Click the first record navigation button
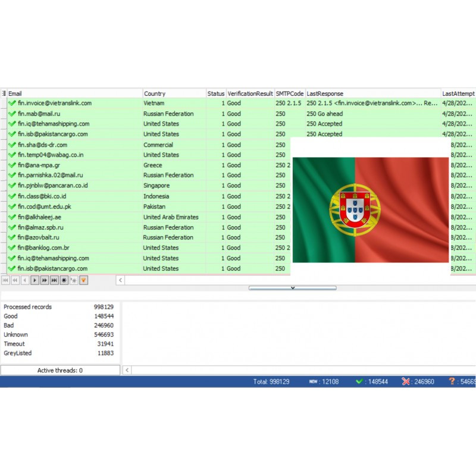 click(5, 280)
